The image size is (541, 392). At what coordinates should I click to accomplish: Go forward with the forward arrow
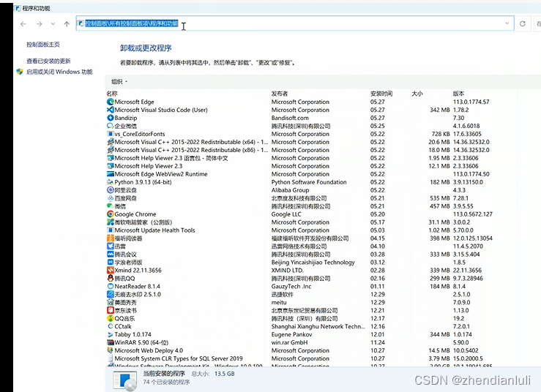point(39,24)
